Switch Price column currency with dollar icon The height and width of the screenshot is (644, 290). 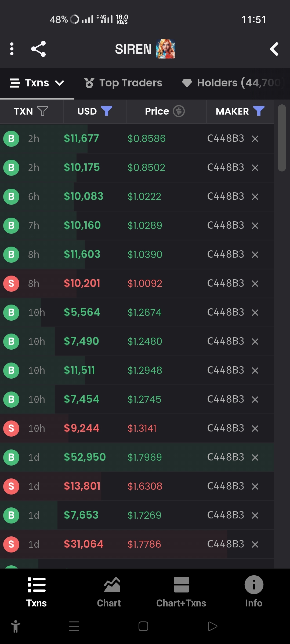point(179,111)
